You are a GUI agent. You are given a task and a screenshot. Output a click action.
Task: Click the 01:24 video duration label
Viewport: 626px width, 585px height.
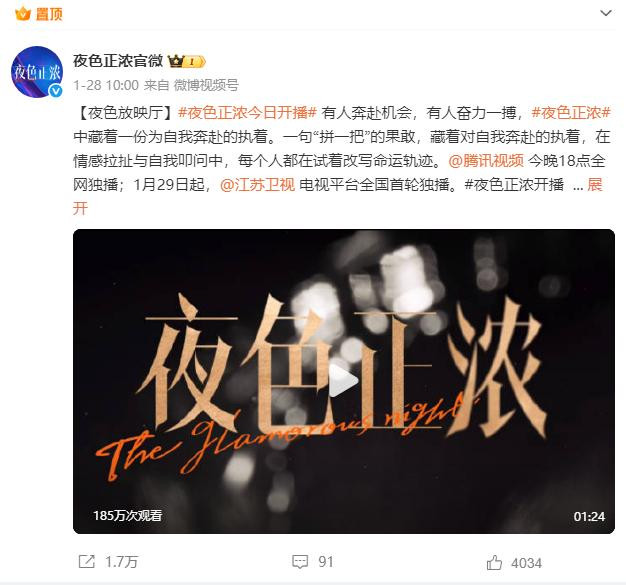click(x=589, y=517)
